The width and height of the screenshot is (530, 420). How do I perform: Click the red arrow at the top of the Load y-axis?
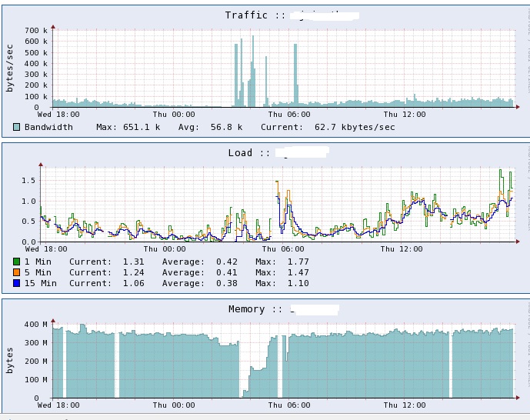coord(41,165)
